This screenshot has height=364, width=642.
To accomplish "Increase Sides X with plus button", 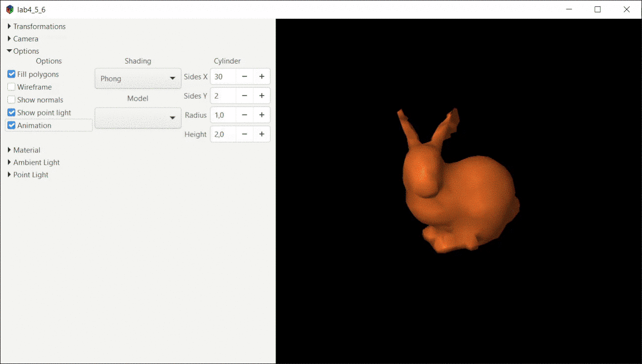I will [x=262, y=76].
